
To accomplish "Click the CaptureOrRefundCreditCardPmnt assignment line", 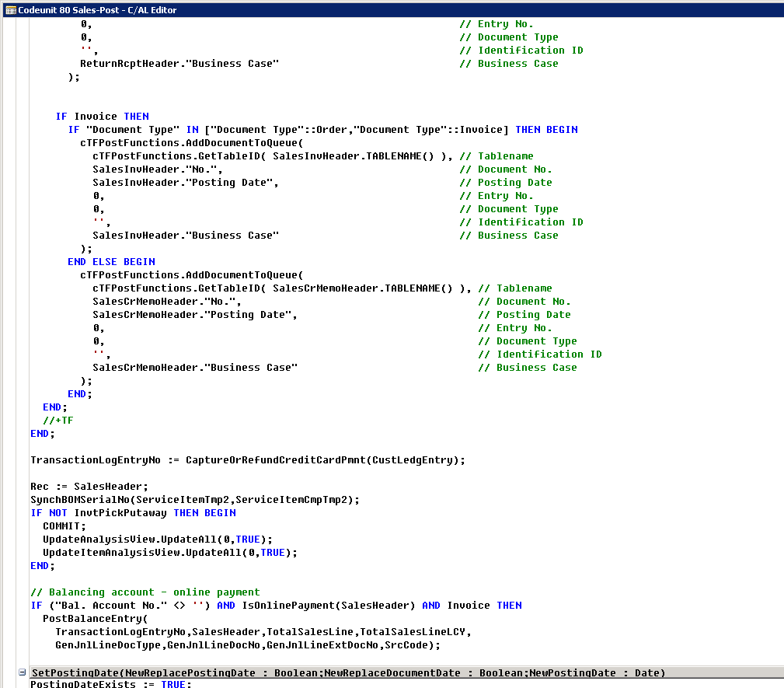I will click(247, 460).
